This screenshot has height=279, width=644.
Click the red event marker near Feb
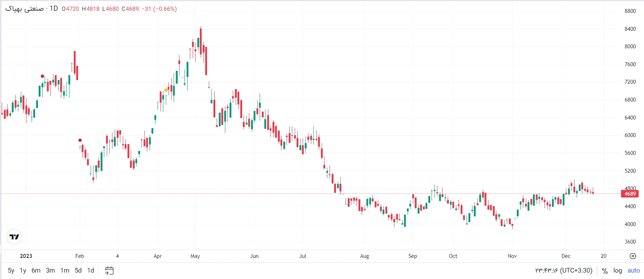tap(80, 140)
